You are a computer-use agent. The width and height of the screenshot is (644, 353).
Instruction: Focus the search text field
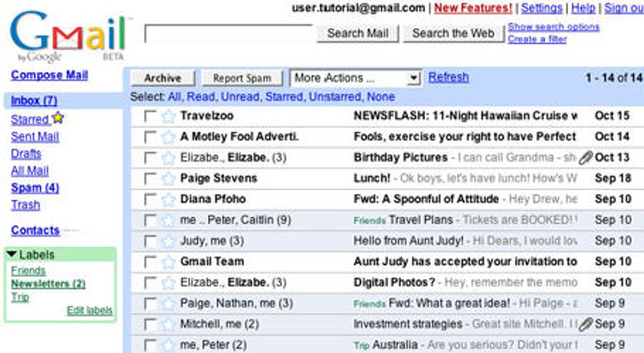[x=228, y=34]
